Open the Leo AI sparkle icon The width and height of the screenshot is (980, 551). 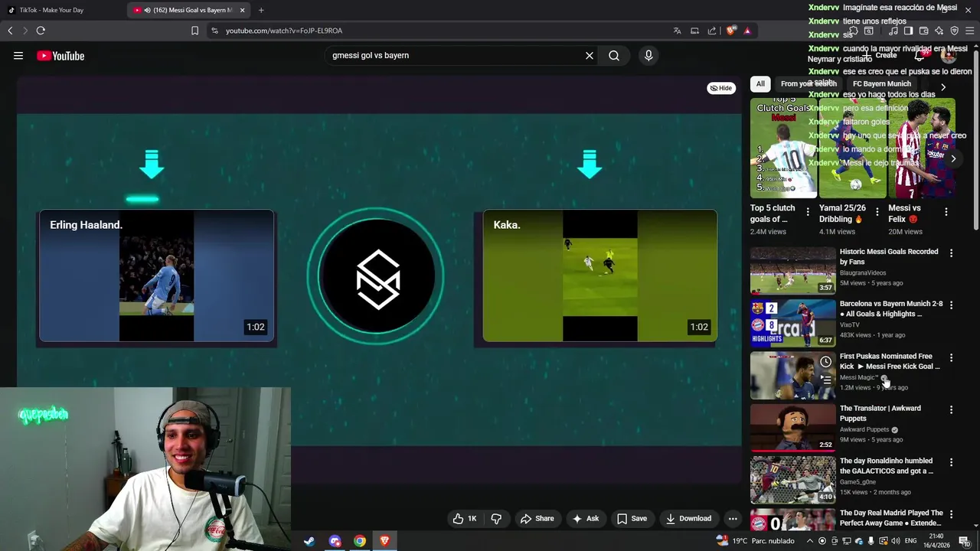tap(939, 31)
